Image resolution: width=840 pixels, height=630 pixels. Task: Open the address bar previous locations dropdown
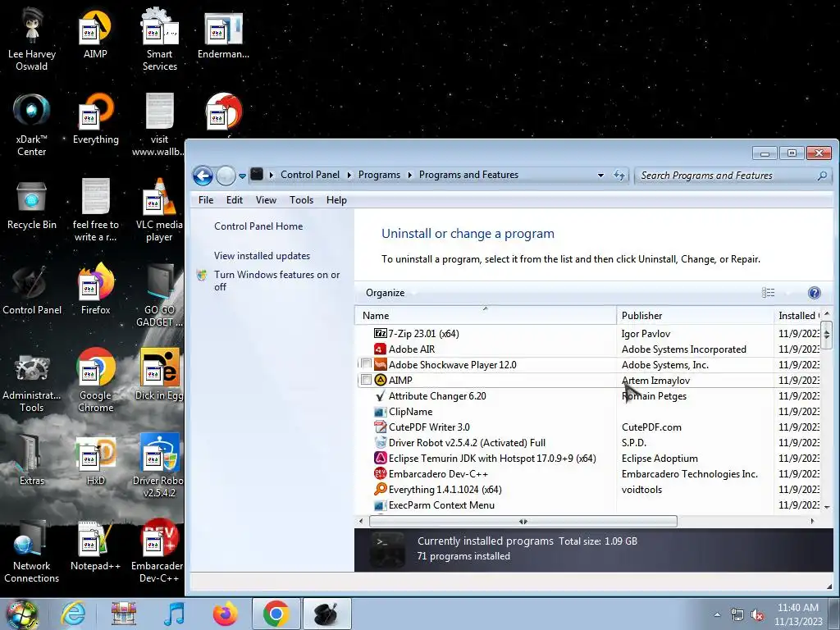coord(600,176)
